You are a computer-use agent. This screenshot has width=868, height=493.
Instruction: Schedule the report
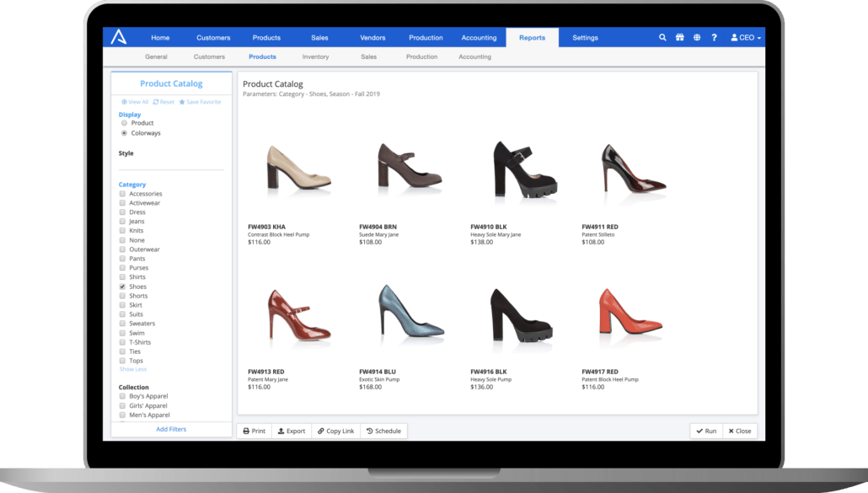pos(383,431)
